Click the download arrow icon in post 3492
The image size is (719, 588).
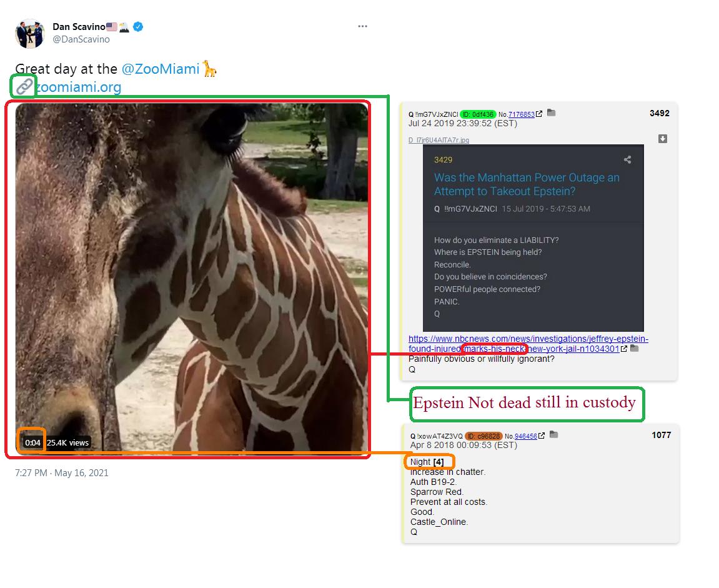click(x=663, y=139)
